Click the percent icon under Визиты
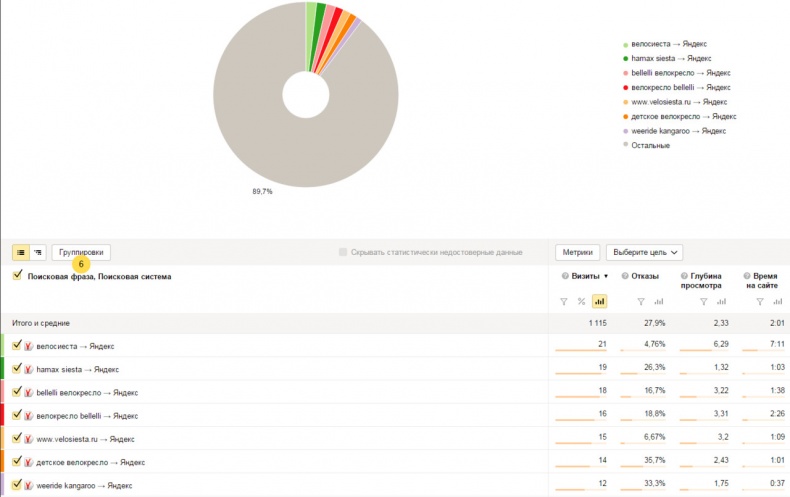Screen dimensions: 790x497 click(x=581, y=301)
